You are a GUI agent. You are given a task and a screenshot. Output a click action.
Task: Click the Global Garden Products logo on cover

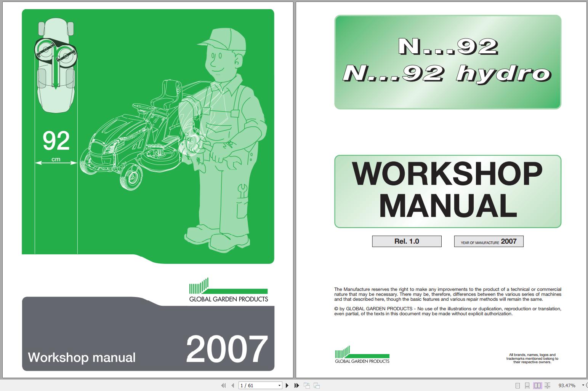(x=229, y=290)
